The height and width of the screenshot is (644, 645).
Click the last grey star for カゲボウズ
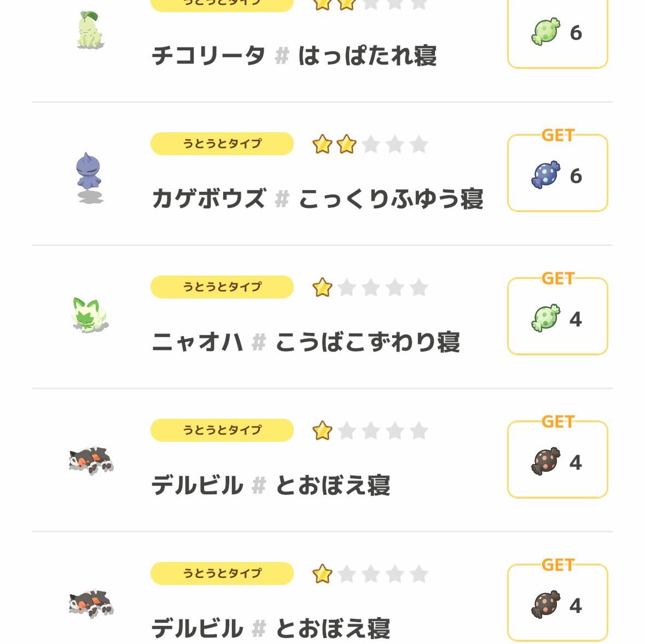(x=419, y=145)
